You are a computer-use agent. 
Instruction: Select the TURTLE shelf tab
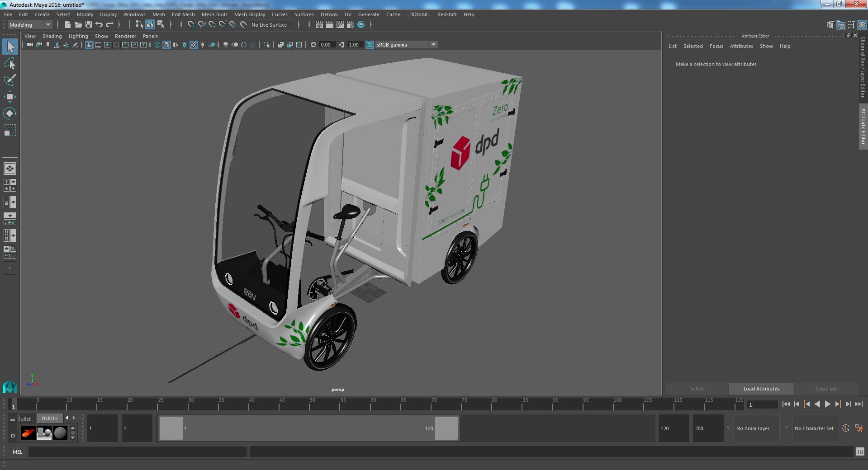50,418
